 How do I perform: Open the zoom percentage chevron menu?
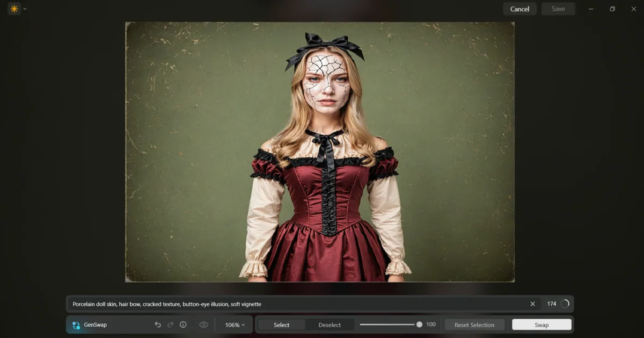coord(242,324)
